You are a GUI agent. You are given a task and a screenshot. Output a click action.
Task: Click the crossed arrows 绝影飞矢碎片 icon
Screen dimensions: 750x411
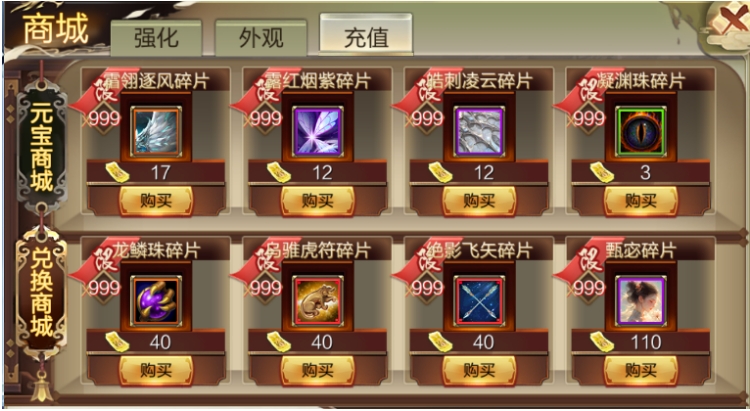coord(479,301)
